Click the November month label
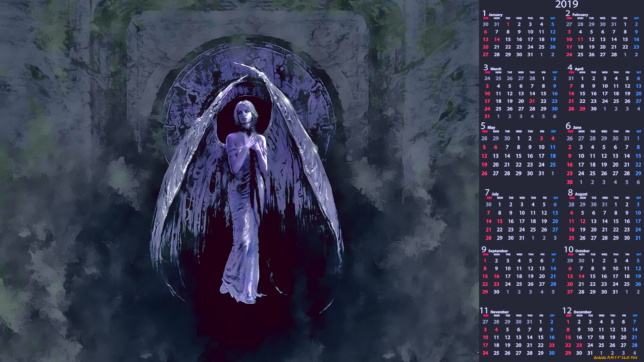644x362 pixels. click(x=499, y=312)
